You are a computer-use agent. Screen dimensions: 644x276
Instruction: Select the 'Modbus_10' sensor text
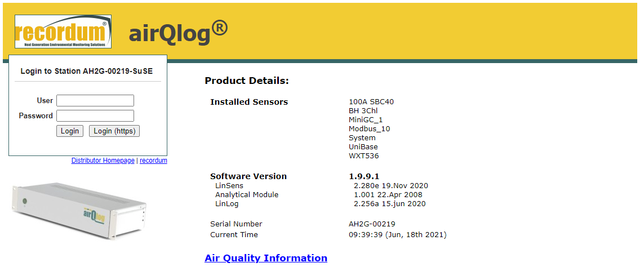click(x=369, y=129)
